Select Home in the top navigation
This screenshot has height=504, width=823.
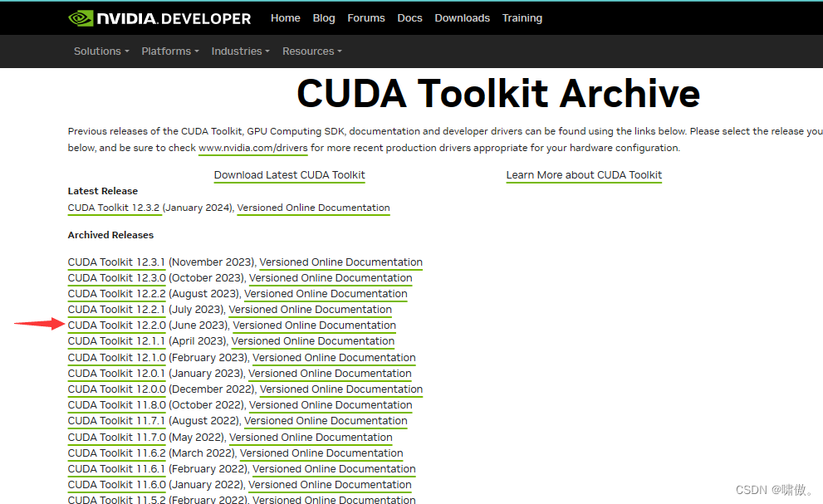coord(285,17)
